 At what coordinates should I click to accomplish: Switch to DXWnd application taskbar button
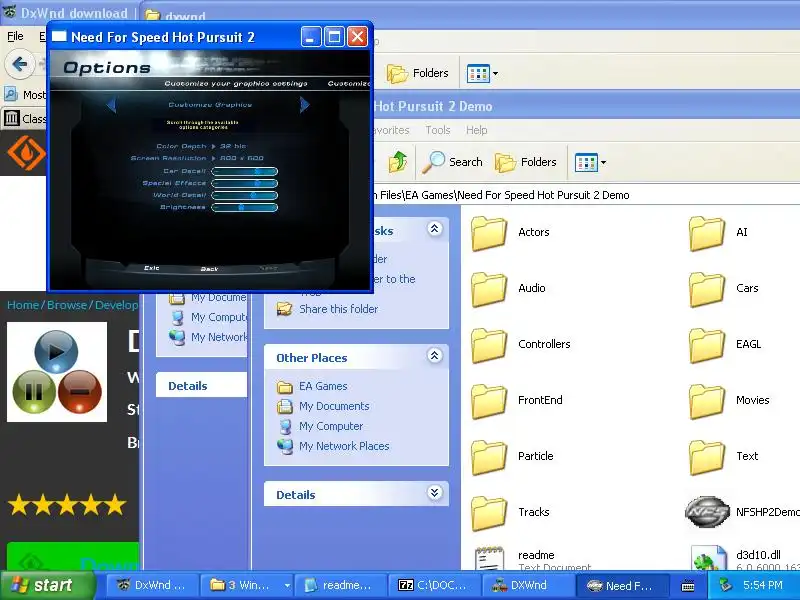click(528, 585)
